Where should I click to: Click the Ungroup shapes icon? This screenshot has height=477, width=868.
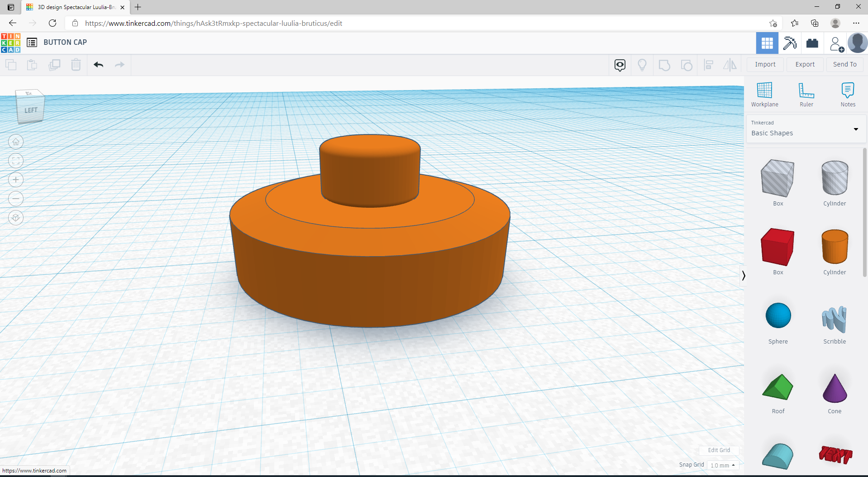687,65
